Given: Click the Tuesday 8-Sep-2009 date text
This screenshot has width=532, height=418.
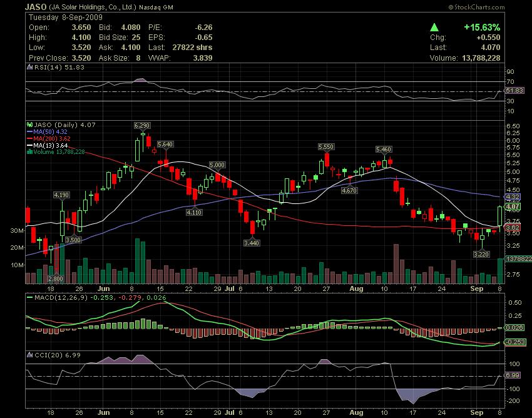Looking at the screenshot, I should (66, 18).
